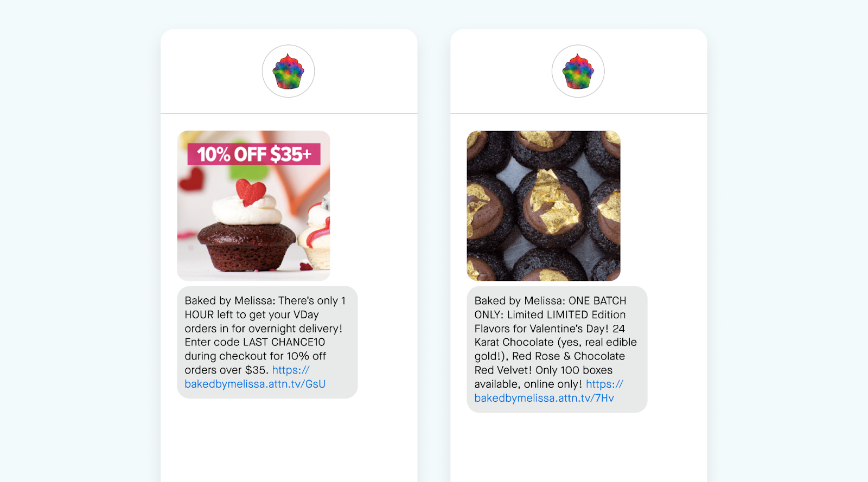Click the 'ONE BATCH ONLY' text
The width and height of the screenshot is (868, 482).
click(550, 307)
